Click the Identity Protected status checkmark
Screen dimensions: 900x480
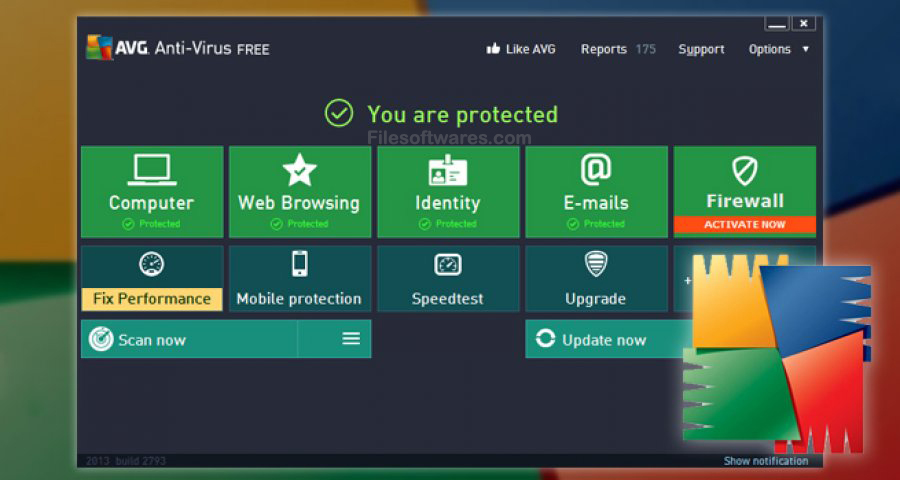pos(424,224)
